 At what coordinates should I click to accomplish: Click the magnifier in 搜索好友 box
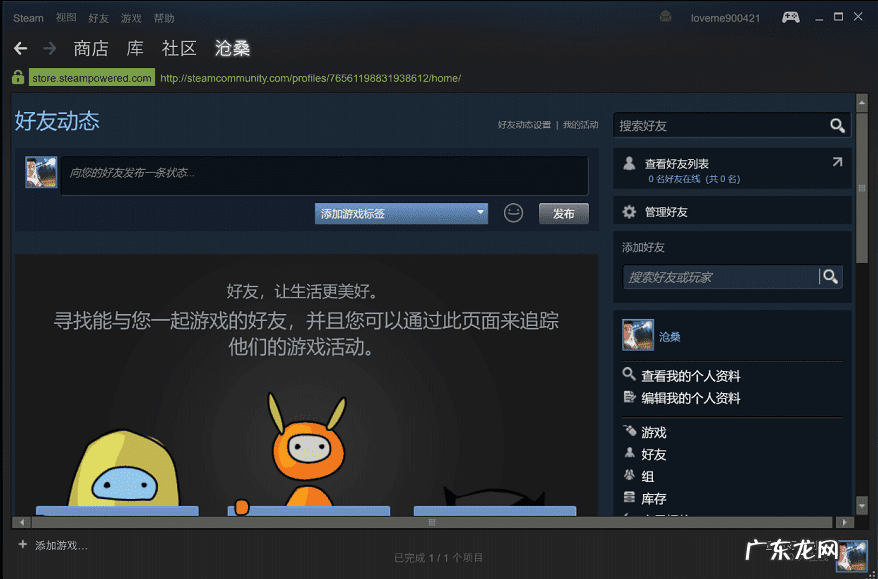point(837,125)
